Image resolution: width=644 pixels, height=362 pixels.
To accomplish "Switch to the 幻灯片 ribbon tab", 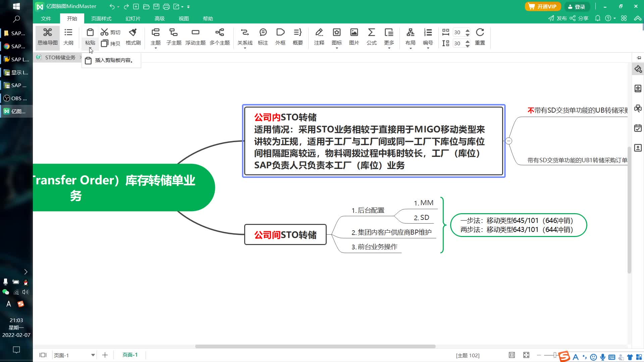I will (133, 18).
